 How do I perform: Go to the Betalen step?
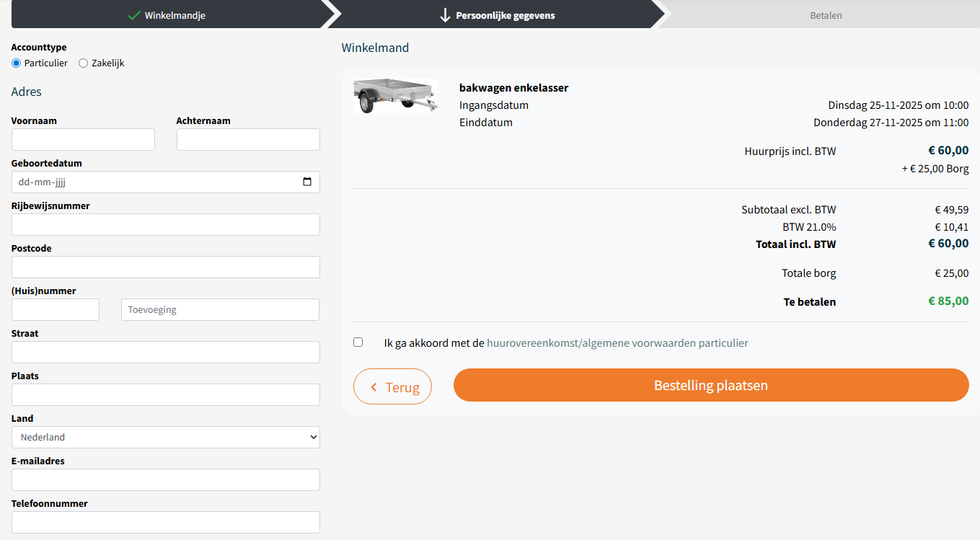pyautogui.click(x=826, y=15)
